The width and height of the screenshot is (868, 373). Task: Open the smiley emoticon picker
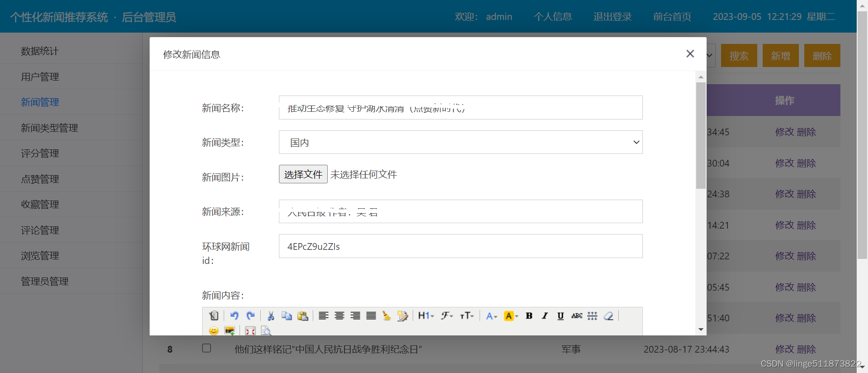click(214, 330)
